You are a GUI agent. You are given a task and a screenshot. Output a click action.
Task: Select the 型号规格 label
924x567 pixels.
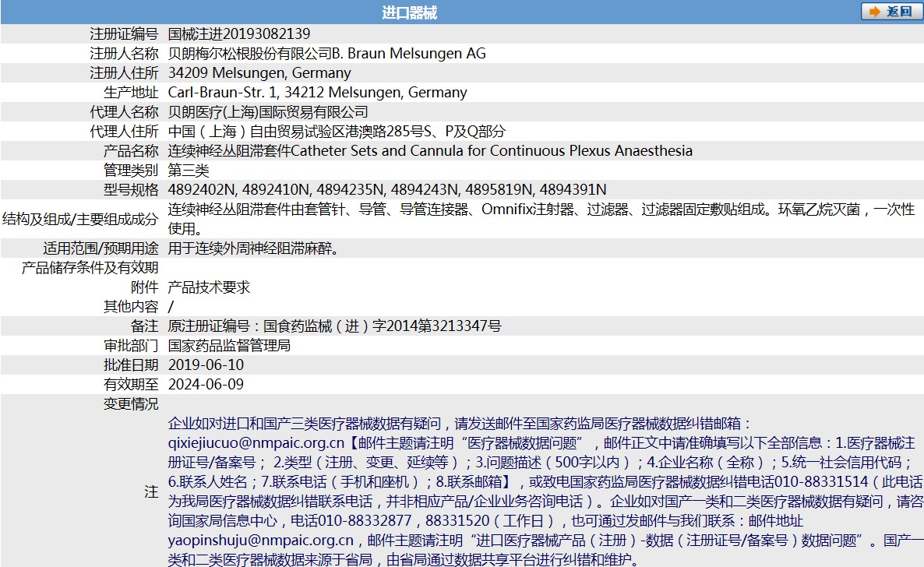[131, 189]
